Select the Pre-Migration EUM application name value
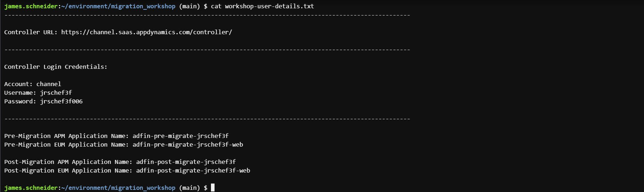 tap(188, 144)
